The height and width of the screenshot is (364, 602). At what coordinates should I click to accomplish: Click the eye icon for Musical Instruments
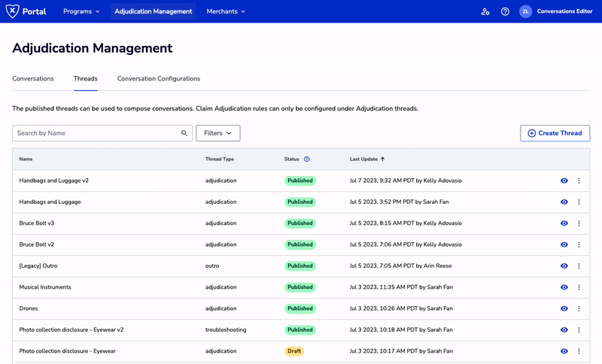coord(564,287)
